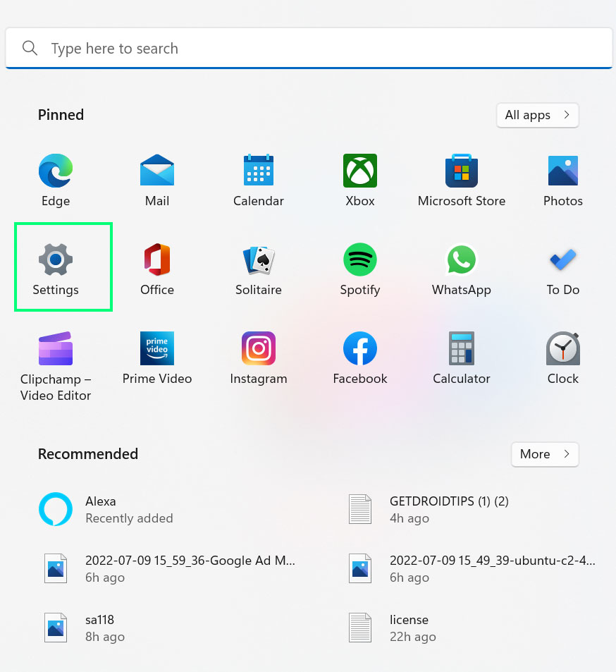616x672 pixels.
Task: Open Spotify from pinned apps
Action: (360, 269)
